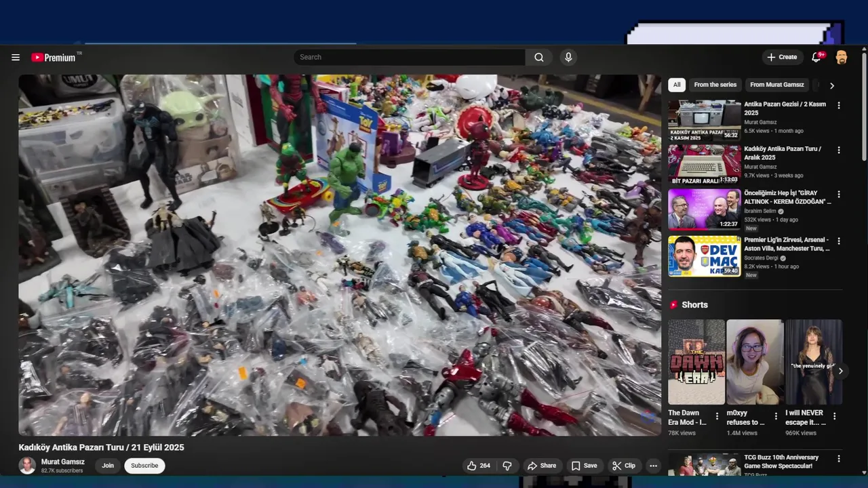Viewport: 868px width, 488px height.
Task: Subscribe to Murat Gamsız channel
Action: coord(144,466)
